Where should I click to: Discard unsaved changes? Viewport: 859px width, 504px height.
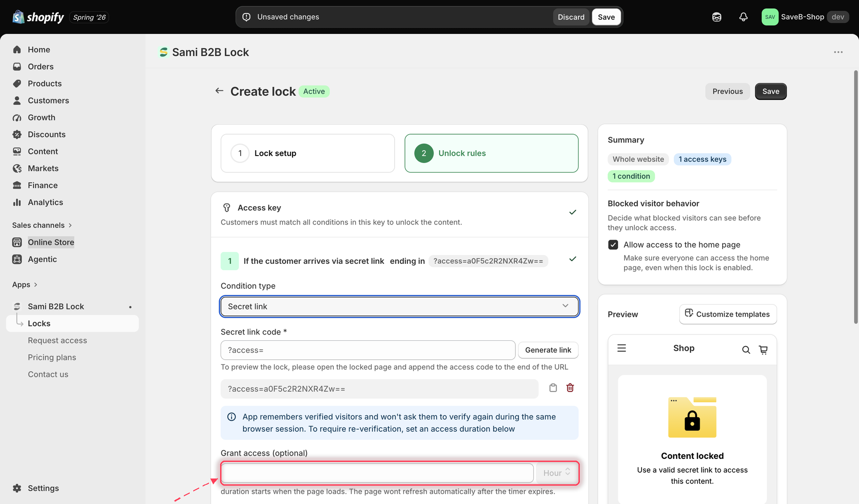(571, 17)
